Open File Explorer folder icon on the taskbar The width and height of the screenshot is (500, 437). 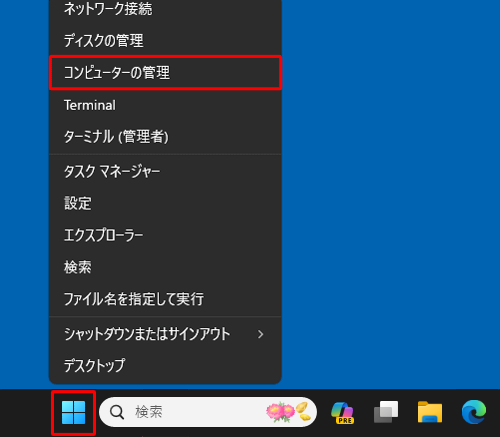(430, 412)
